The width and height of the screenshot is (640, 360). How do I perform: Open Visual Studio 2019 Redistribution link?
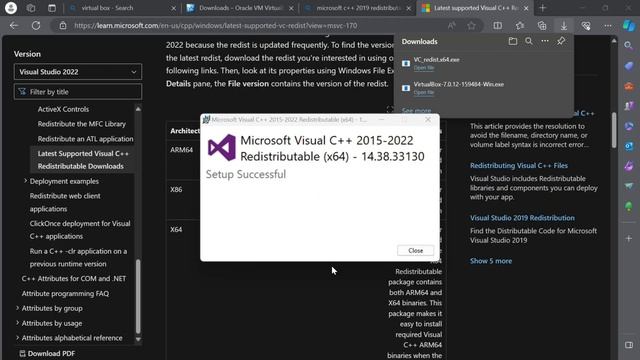522,218
